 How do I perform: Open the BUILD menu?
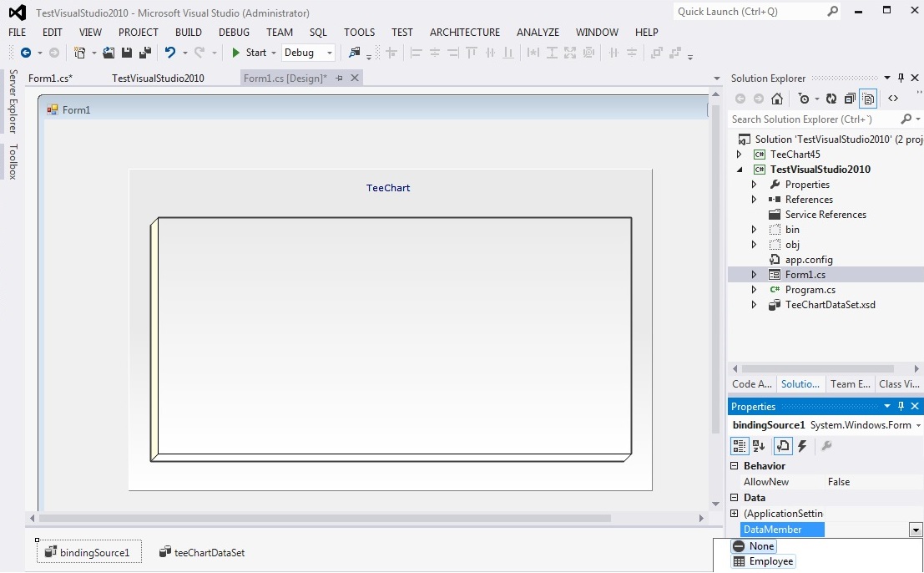pos(189,33)
